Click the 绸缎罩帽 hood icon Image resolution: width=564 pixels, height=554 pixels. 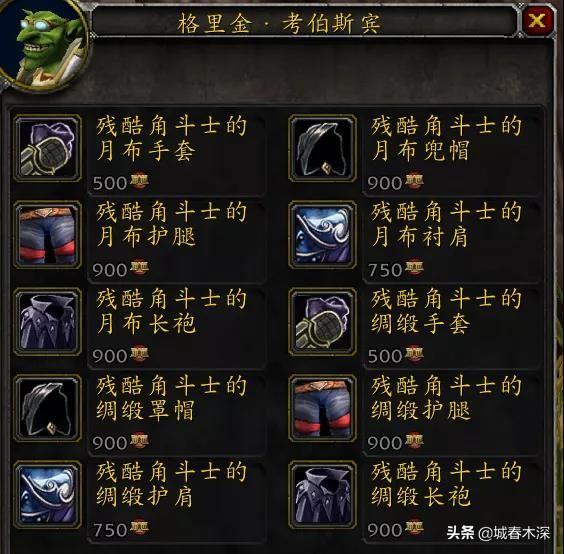pyautogui.click(x=47, y=408)
